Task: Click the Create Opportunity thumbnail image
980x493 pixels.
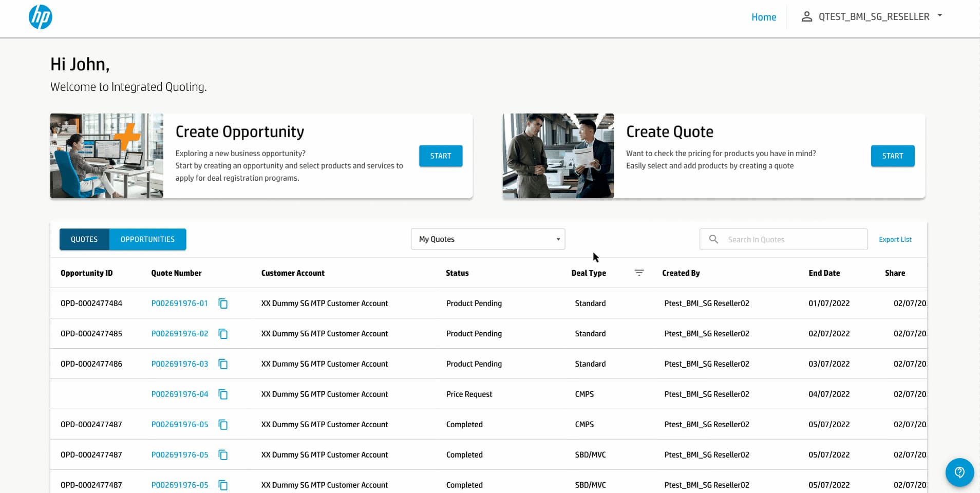Action: point(107,156)
